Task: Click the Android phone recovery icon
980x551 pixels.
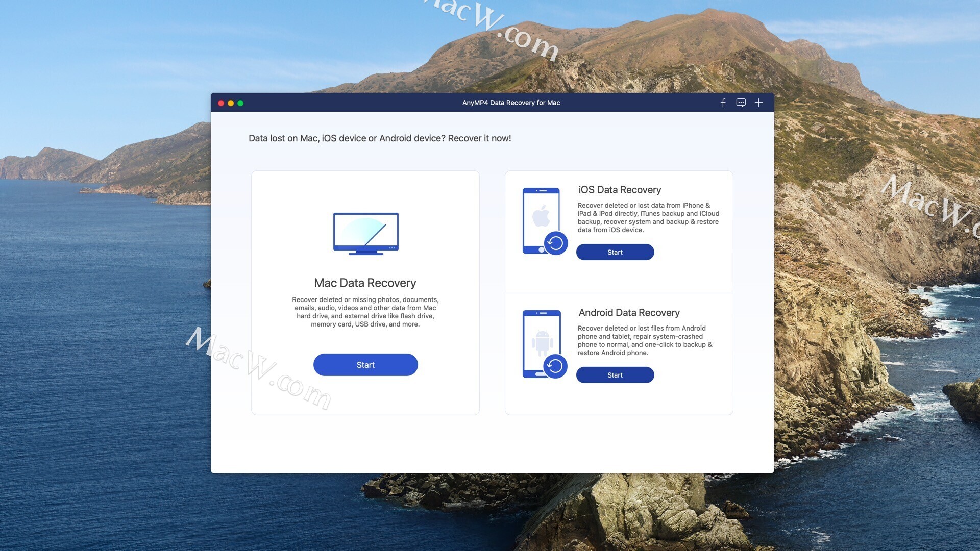Action: [x=545, y=344]
